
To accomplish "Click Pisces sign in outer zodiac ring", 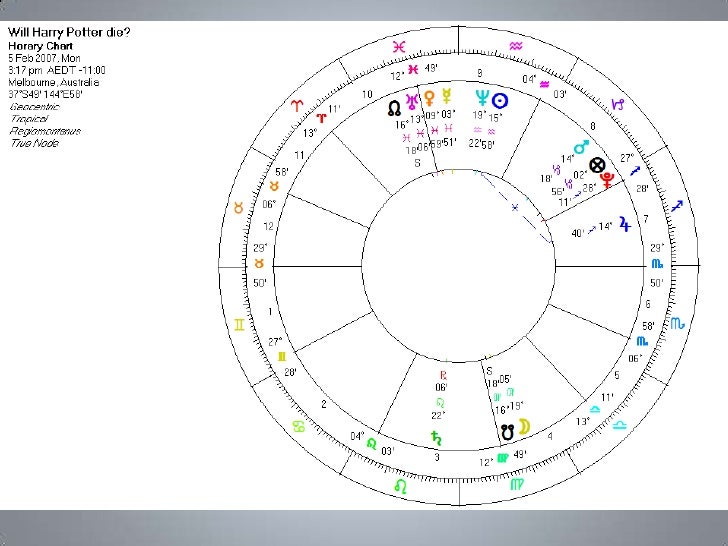I will point(399,46).
